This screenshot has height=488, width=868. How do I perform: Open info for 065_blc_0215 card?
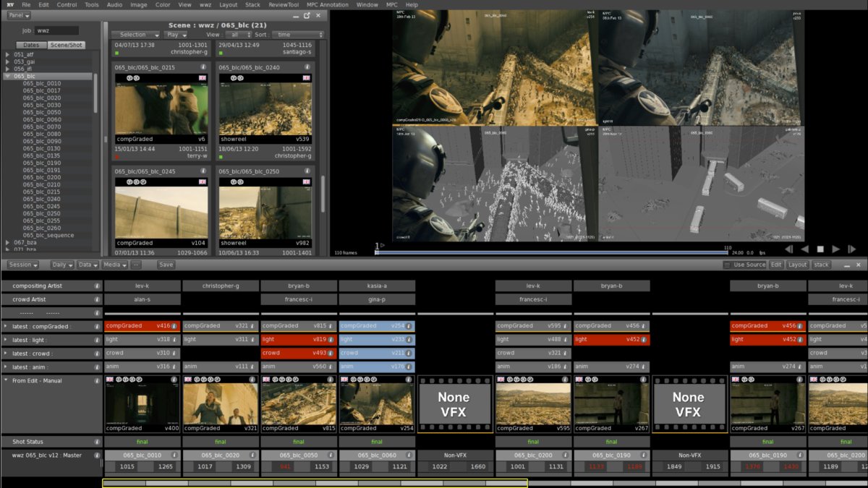pyautogui.click(x=203, y=67)
